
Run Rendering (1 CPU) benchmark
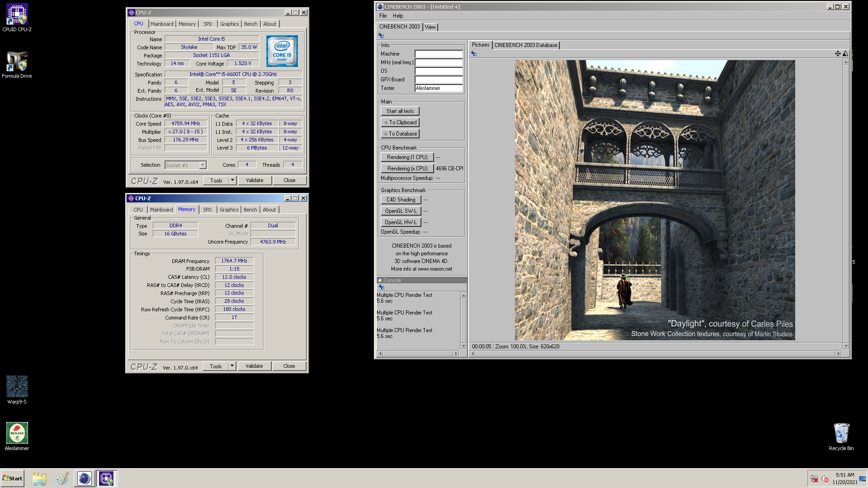click(407, 157)
